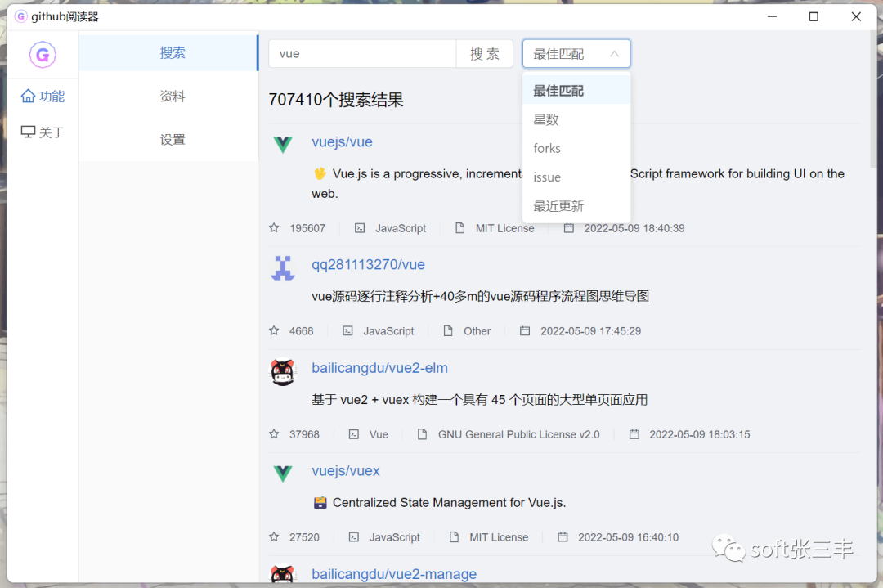Click calendar icon beside 2022-05-09 18:03:15
Image resolution: width=883 pixels, height=588 pixels.
coord(634,434)
